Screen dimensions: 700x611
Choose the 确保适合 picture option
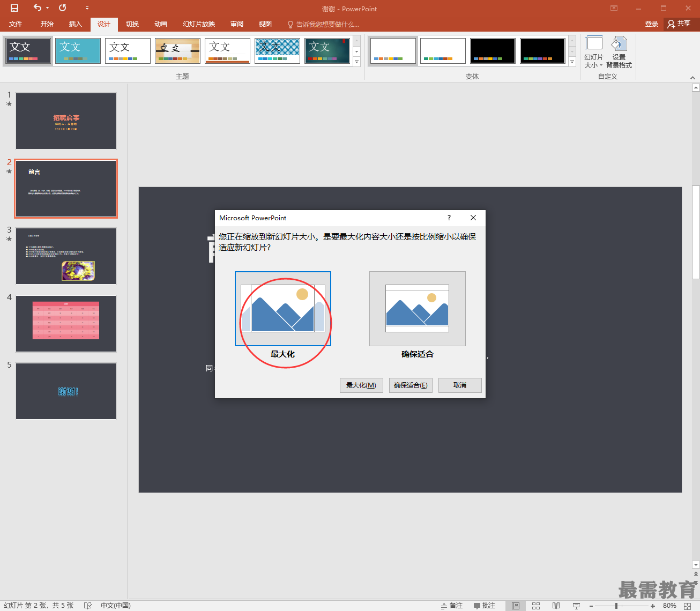(x=418, y=309)
